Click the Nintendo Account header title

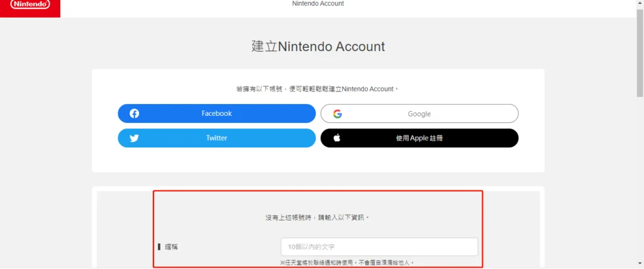(x=318, y=4)
